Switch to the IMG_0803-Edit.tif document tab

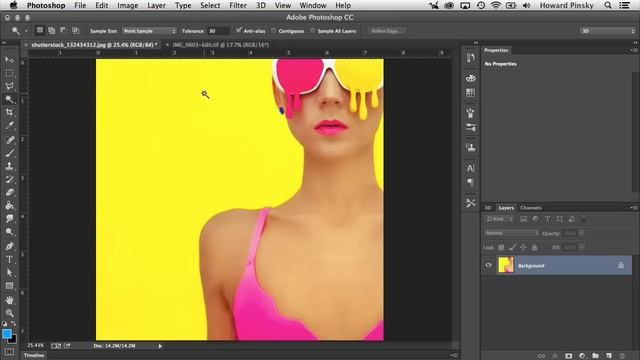click(x=221, y=44)
